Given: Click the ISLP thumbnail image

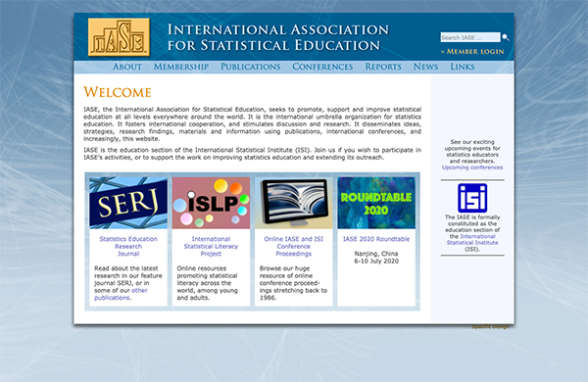Looking at the screenshot, I should (211, 203).
